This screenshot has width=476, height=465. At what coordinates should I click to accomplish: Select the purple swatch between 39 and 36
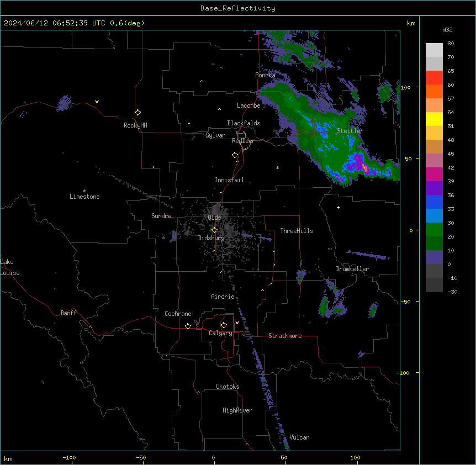tap(434, 188)
